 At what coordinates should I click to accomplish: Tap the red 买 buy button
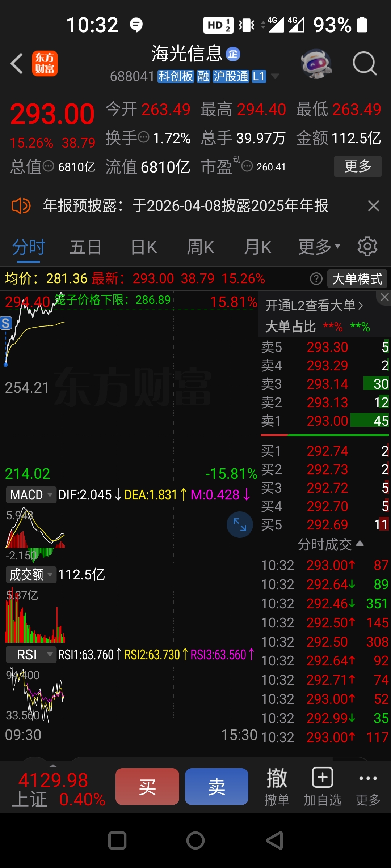coord(147,787)
